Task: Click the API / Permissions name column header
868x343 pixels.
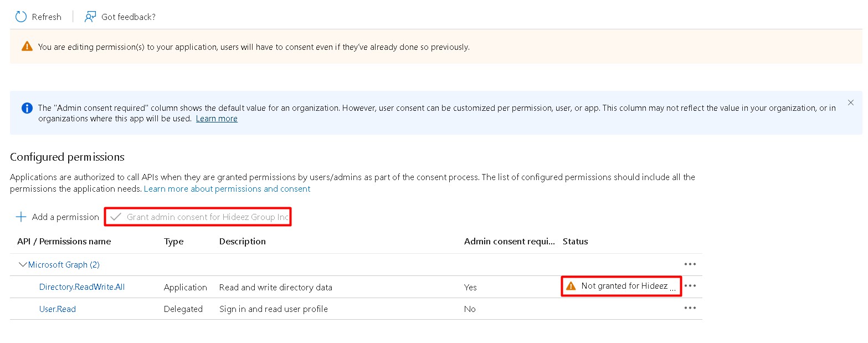Action: [64, 241]
